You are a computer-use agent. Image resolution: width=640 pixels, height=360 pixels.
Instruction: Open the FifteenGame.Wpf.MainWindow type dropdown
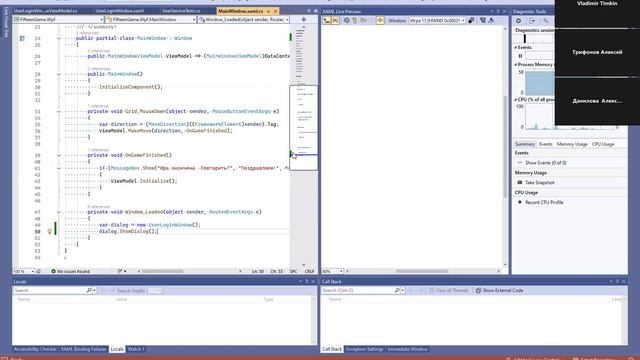tap(151, 19)
